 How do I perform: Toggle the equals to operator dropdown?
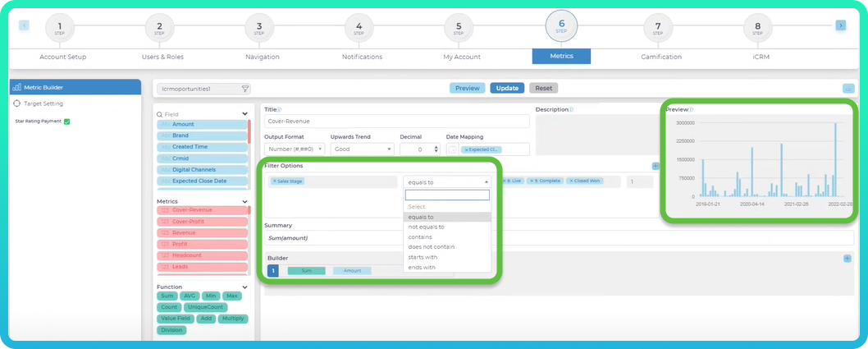447,181
